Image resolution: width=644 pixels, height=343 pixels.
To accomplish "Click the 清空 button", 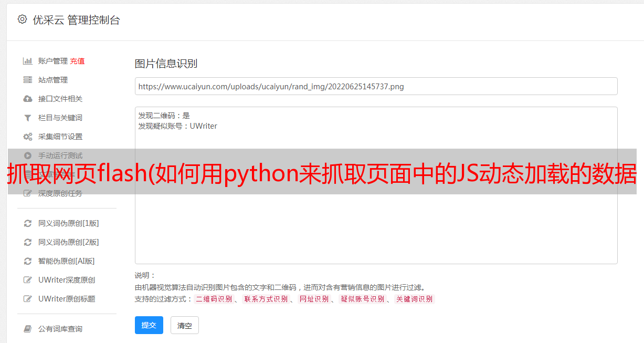I will [185, 325].
